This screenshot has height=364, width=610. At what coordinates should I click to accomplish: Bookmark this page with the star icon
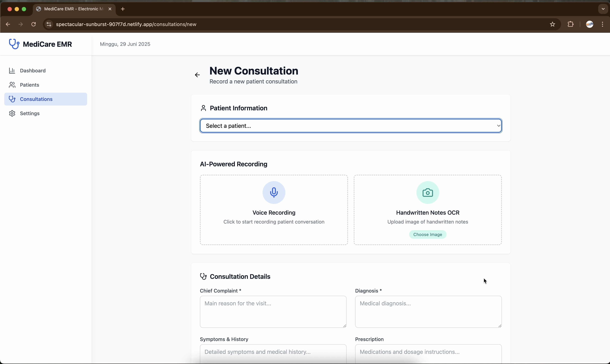coord(552,24)
